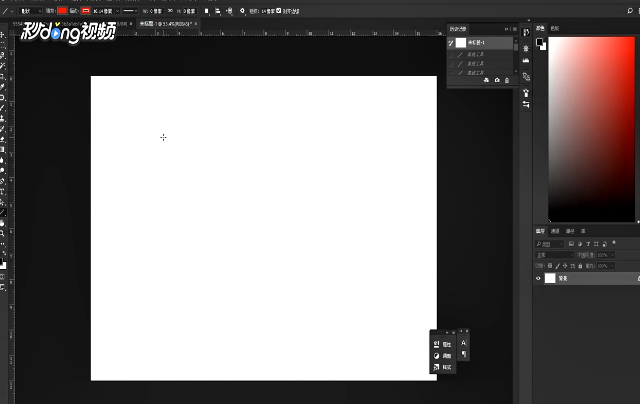Open the stroke width slider dropdown arrow

(x=117, y=11)
